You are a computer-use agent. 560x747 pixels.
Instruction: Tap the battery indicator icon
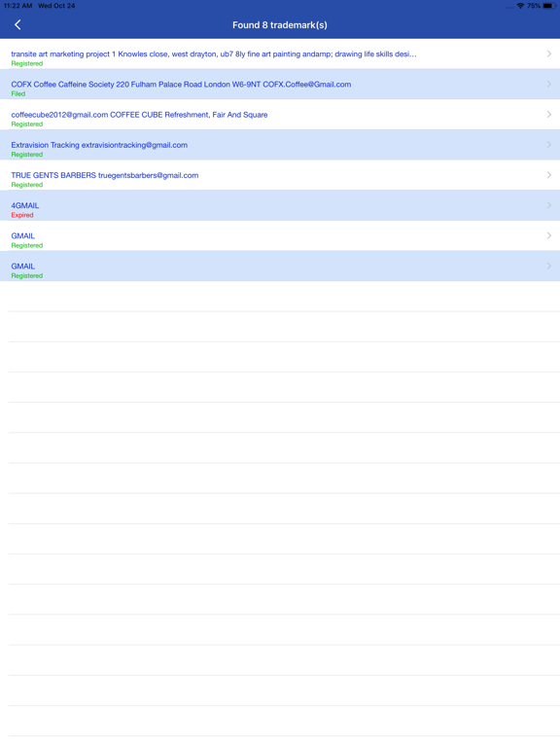tap(548, 6)
